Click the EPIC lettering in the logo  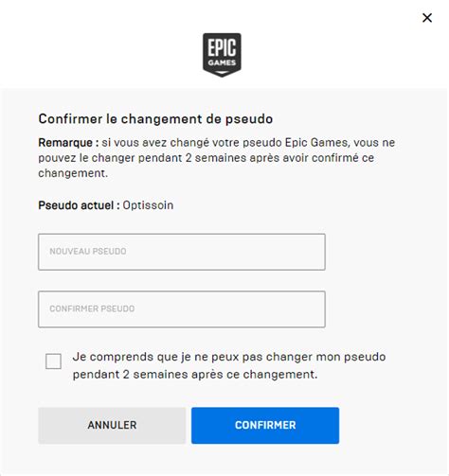222,47
